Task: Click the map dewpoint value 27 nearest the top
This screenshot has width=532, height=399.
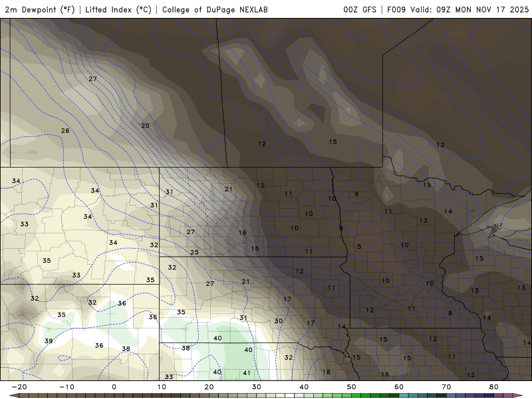Action: coord(92,78)
